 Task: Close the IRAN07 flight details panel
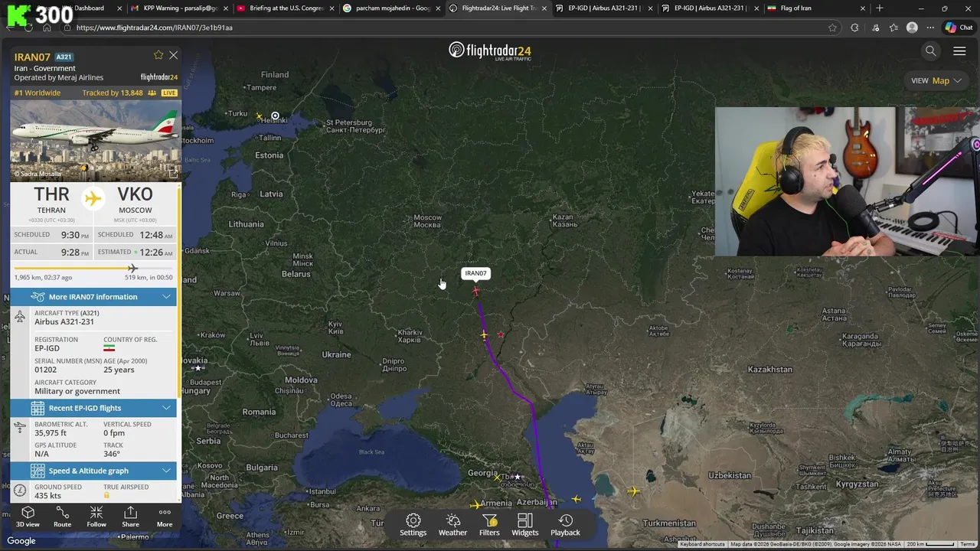(174, 55)
